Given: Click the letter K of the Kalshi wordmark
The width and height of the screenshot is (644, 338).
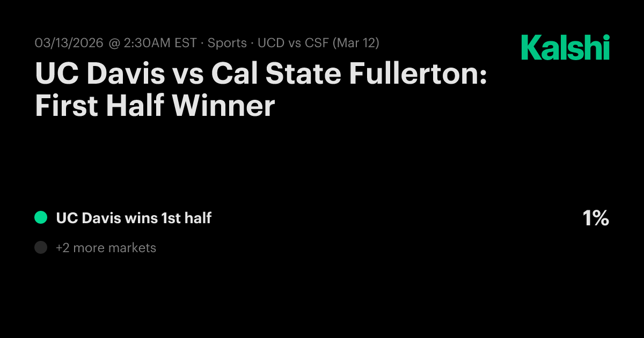Looking at the screenshot, I should pyautogui.click(x=530, y=47).
